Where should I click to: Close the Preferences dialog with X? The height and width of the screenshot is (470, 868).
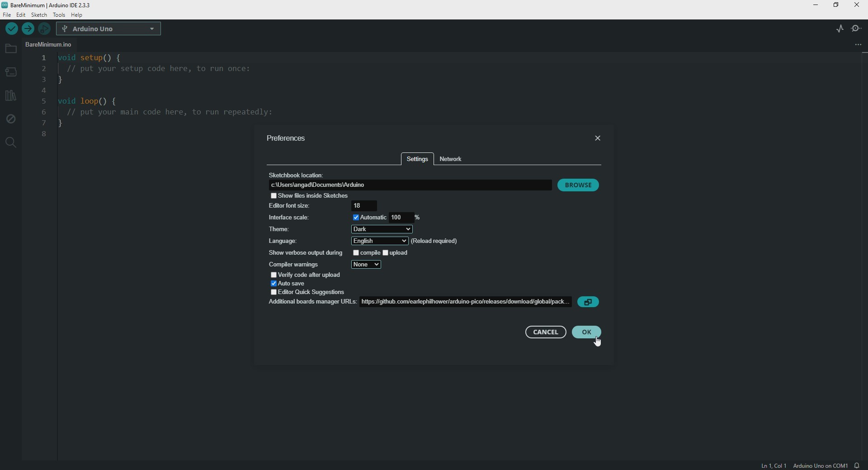point(598,138)
